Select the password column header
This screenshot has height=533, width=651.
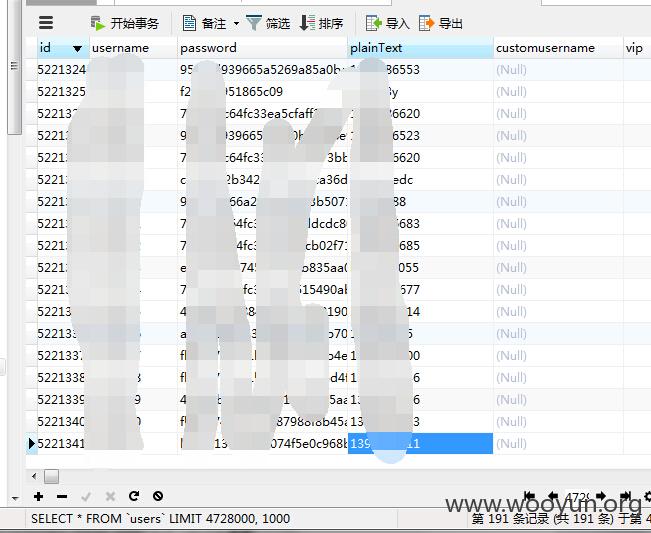262,48
